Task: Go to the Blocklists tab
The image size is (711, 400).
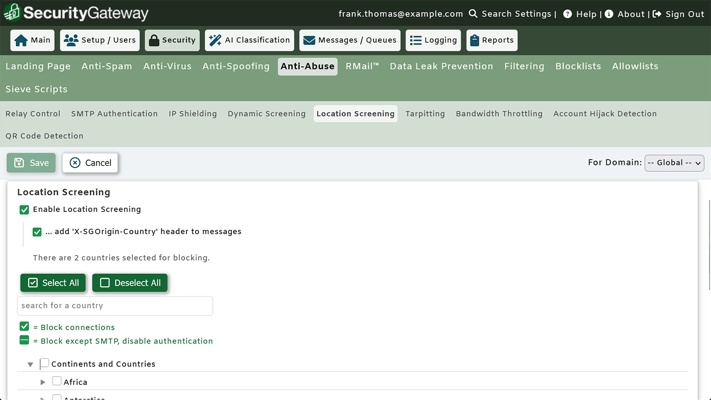Action: (578, 66)
